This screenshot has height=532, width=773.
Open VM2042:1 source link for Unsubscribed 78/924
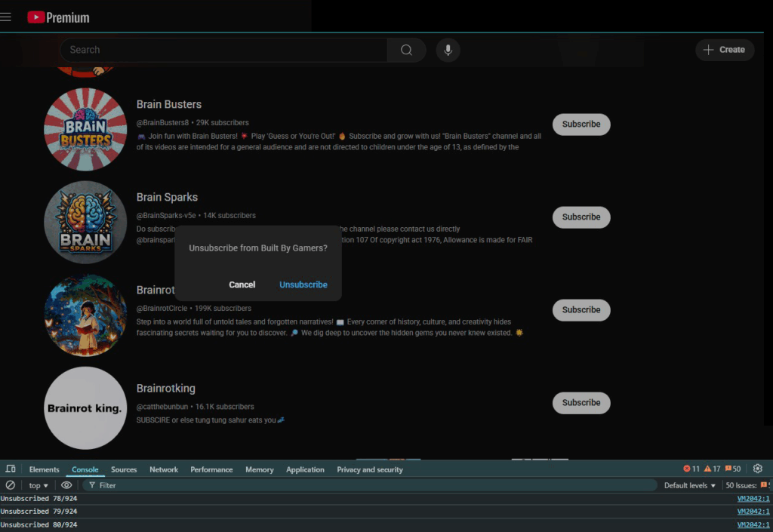[753, 499]
